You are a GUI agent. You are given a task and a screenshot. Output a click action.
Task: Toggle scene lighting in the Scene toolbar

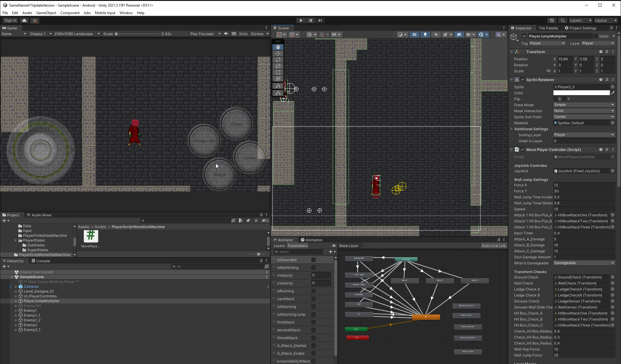click(x=425, y=34)
